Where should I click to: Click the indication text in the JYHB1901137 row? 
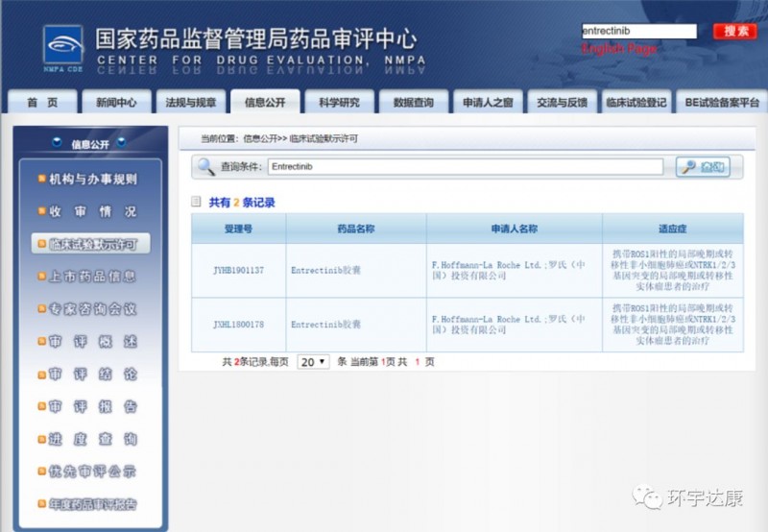click(673, 270)
